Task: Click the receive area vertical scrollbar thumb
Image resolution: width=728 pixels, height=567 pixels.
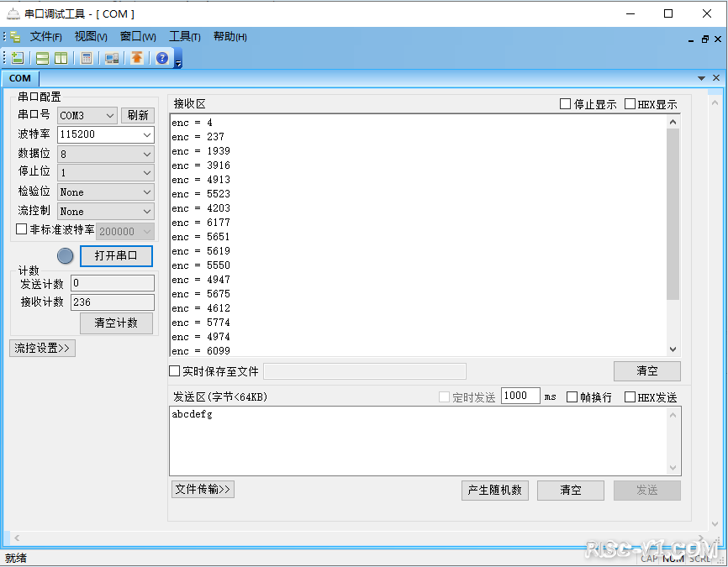Action: (673, 214)
